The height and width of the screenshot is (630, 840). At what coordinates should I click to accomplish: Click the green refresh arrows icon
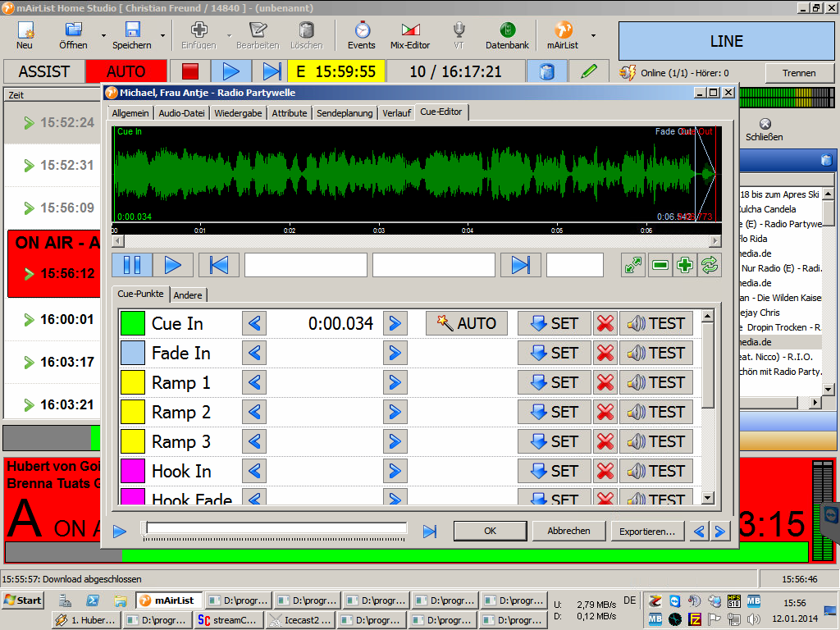click(x=710, y=265)
